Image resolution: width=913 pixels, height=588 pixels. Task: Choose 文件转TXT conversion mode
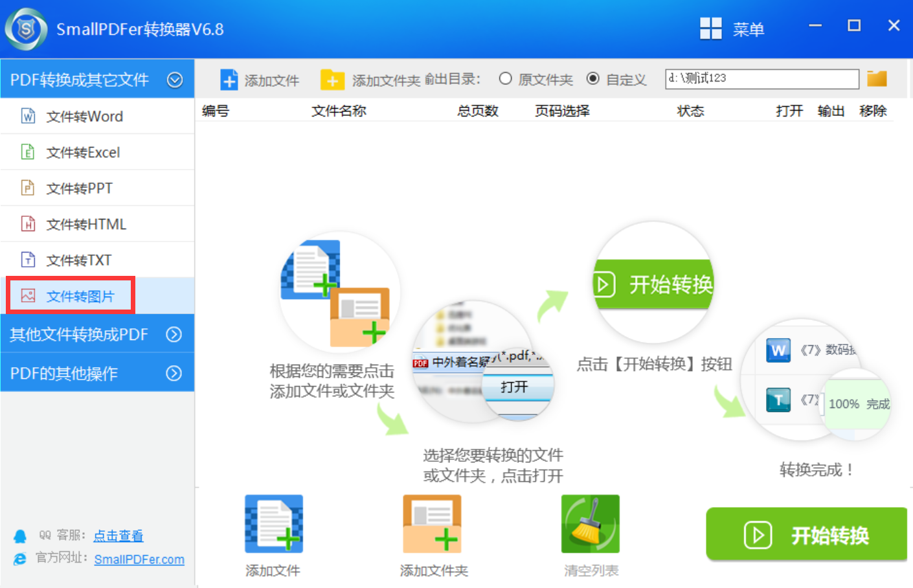(97, 260)
